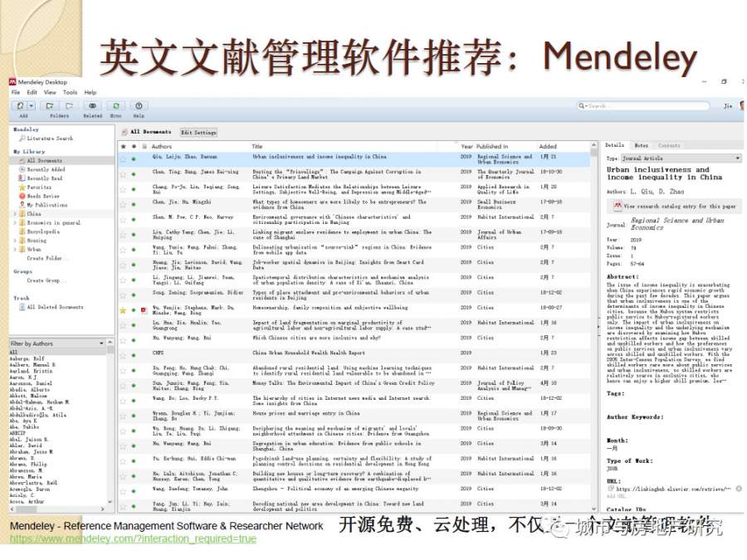This screenshot has width=747, height=560.
Task: Select the Housing folder
Action: [33, 241]
